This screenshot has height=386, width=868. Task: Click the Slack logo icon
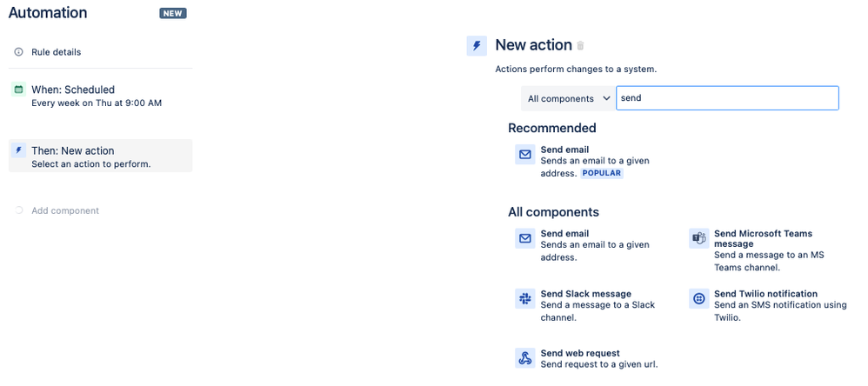point(524,299)
